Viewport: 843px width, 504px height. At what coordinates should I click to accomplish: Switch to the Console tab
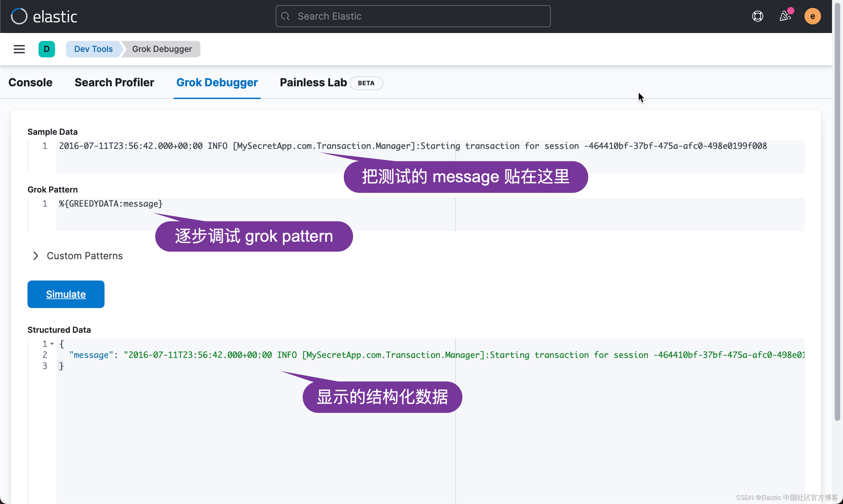tap(30, 83)
